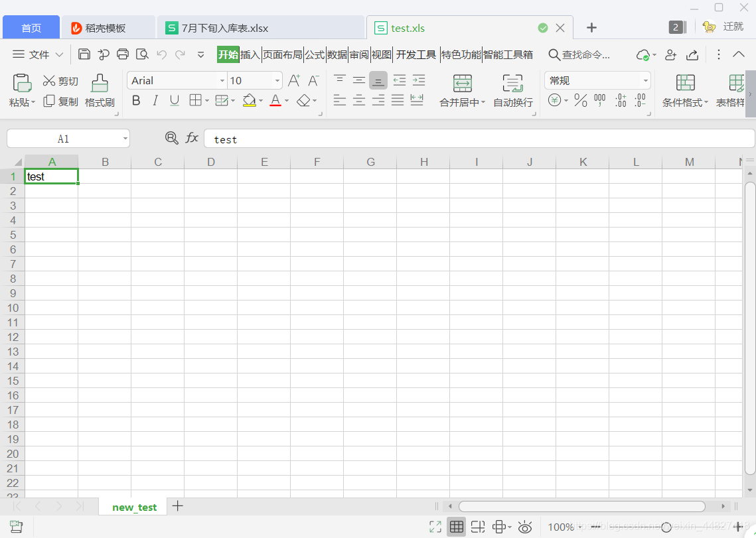The width and height of the screenshot is (756, 538).
Task: Click the currency format icon
Action: coord(554,100)
